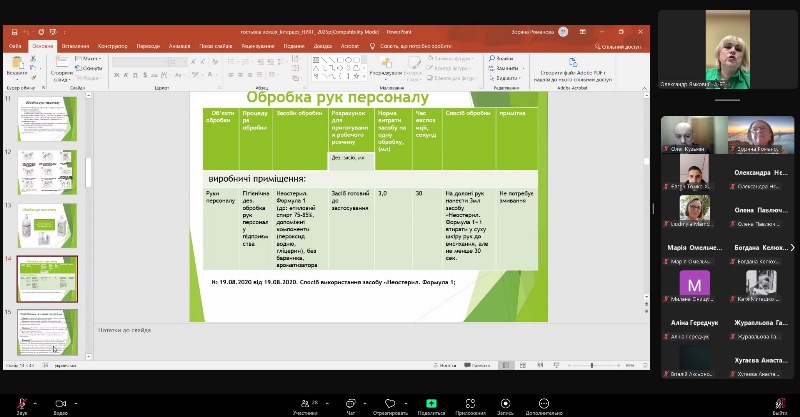Open the Insert ribbon tab
This screenshot has width=800, height=417.
(x=75, y=46)
